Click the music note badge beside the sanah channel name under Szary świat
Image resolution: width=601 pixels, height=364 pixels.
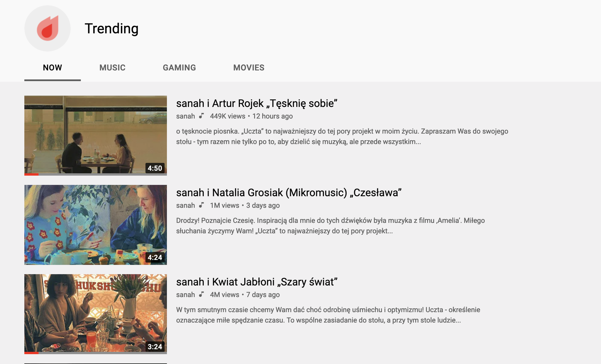pos(202,294)
